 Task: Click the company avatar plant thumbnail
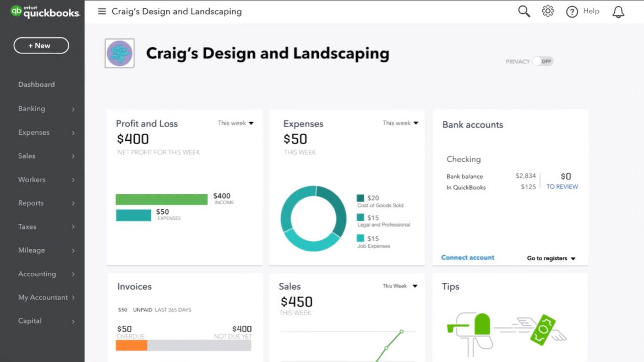(x=119, y=53)
